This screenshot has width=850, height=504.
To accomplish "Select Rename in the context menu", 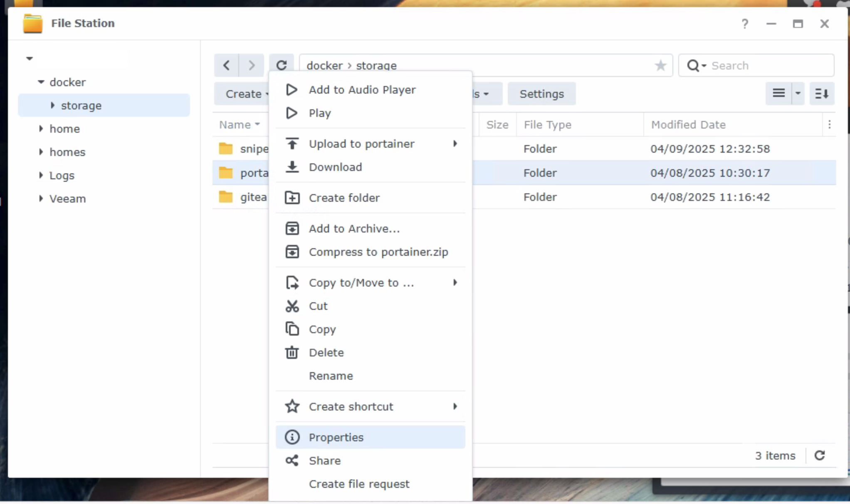I will [x=370, y=376].
